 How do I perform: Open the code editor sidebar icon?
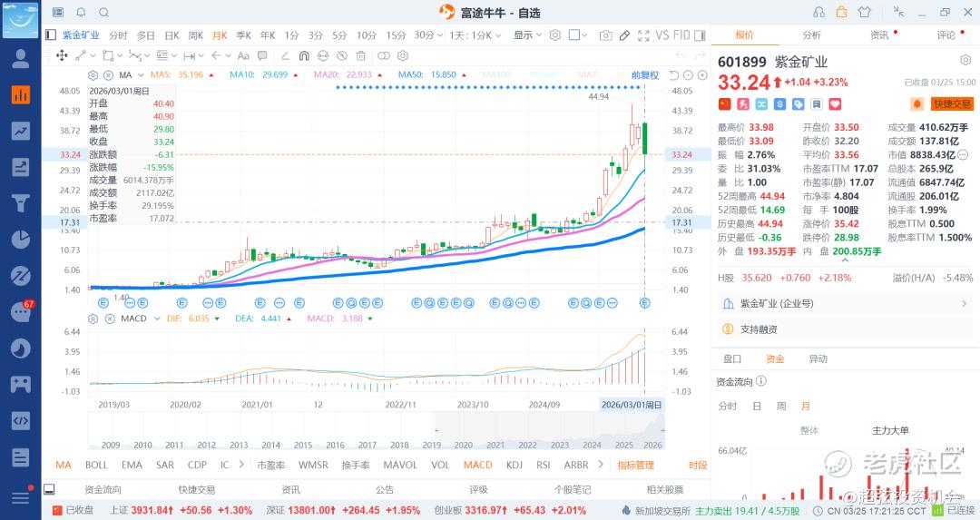click(21, 420)
